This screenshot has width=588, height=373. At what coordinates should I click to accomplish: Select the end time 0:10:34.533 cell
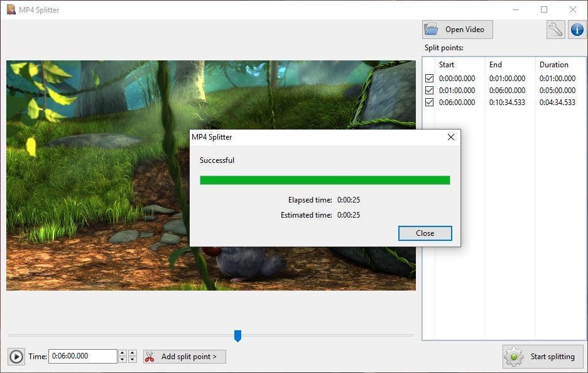click(507, 103)
